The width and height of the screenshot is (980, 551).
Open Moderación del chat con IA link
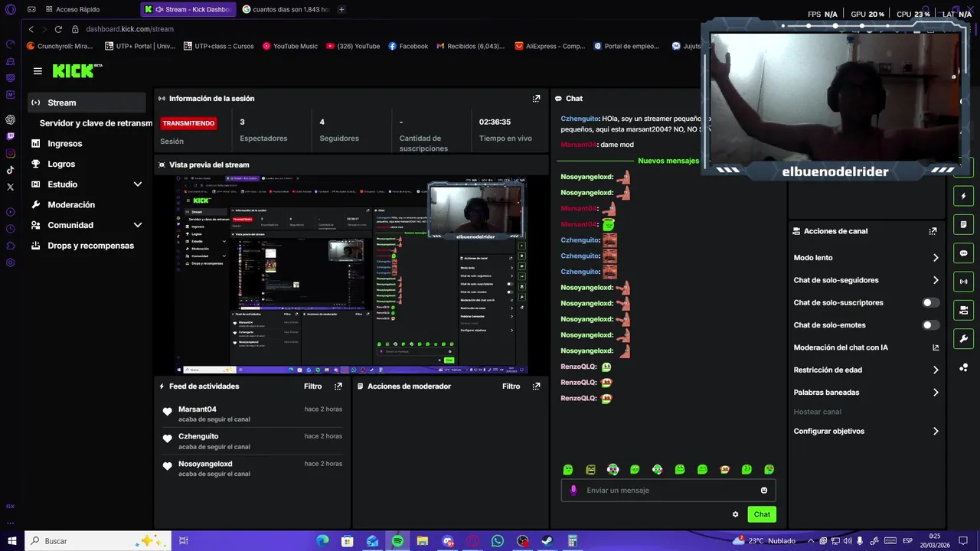pos(866,347)
